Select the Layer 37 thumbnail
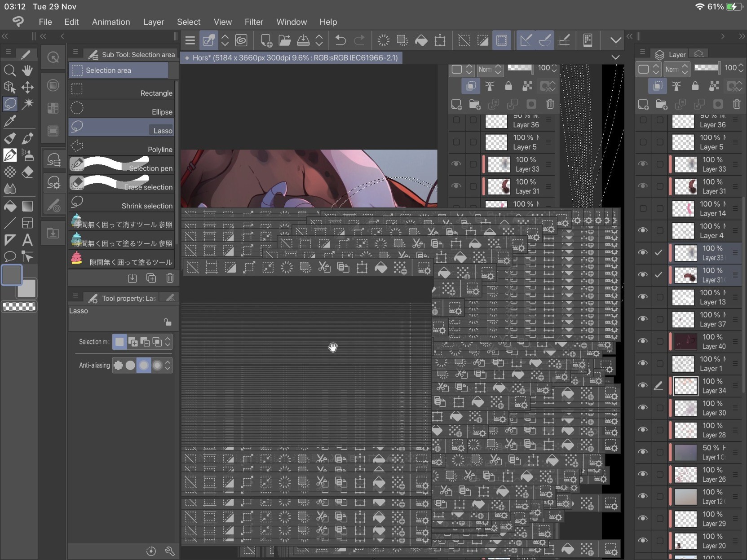This screenshot has width=747, height=560. click(x=683, y=319)
